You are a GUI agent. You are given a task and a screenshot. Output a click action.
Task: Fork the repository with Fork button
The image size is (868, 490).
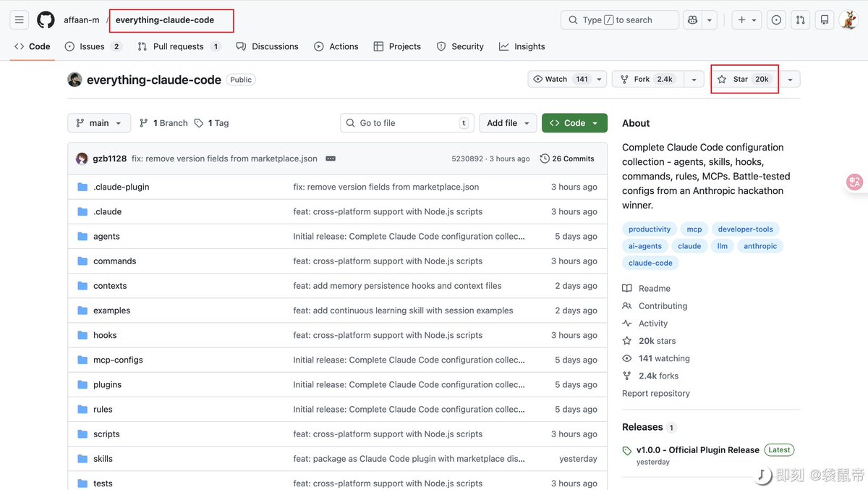(x=647, y=80)
